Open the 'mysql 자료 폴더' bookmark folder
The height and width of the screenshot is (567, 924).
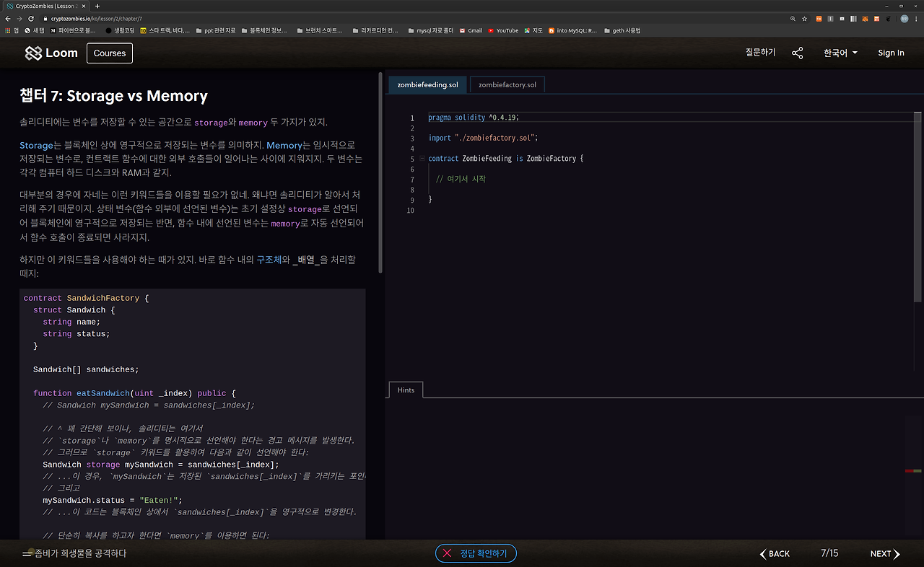point(430,30)
